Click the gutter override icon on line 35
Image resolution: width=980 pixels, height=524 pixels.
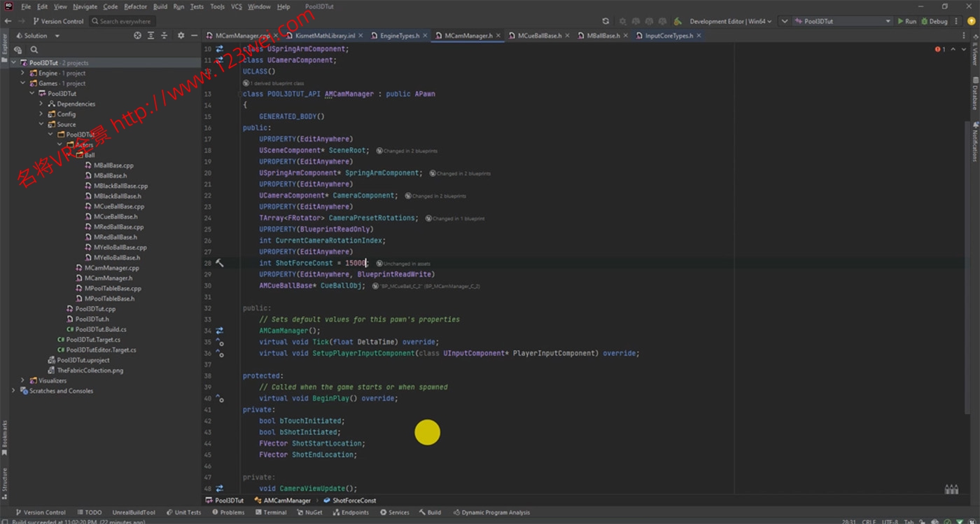pyautogui.click(x=219, y=343)
